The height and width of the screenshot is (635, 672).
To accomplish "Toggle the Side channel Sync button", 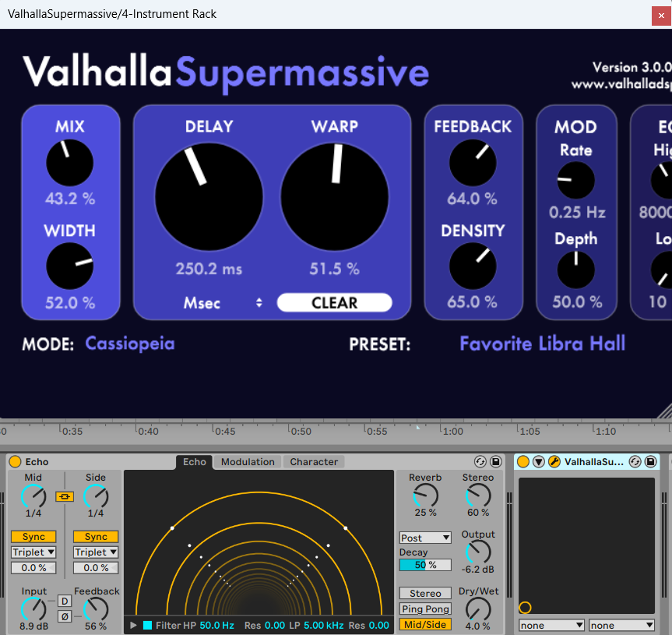I will tap(96, 537).
